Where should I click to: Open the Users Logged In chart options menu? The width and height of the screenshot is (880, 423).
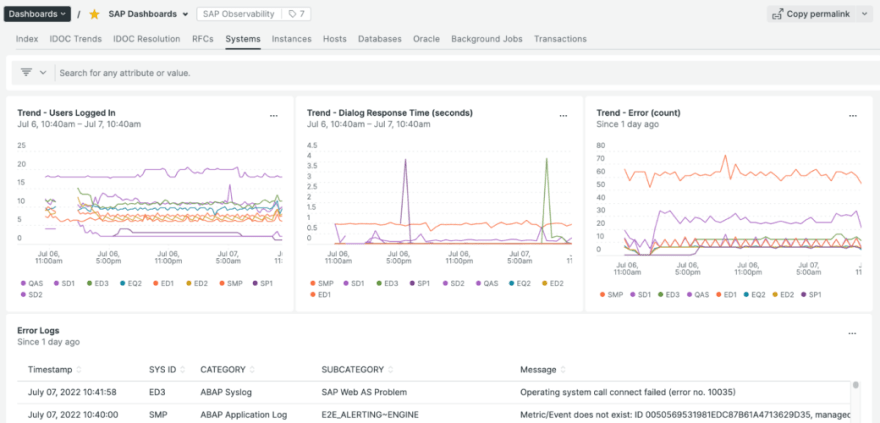coord(274,116)
